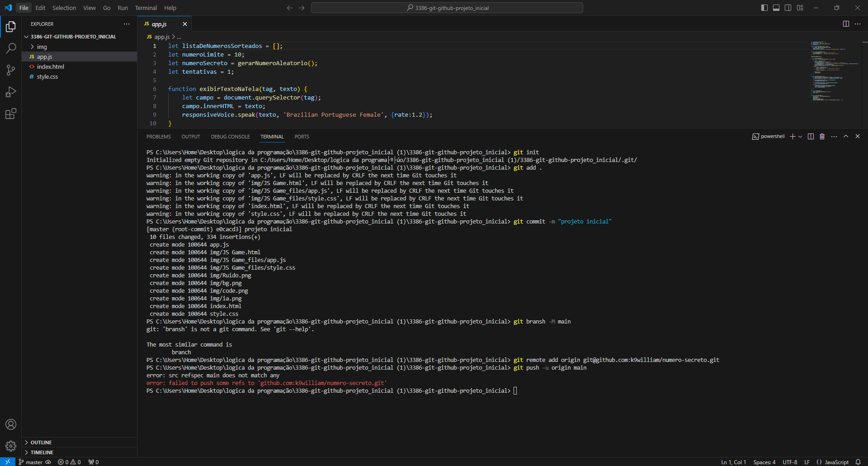
Task: Select the powershell terminal label
Action: (x=768, y=136)
